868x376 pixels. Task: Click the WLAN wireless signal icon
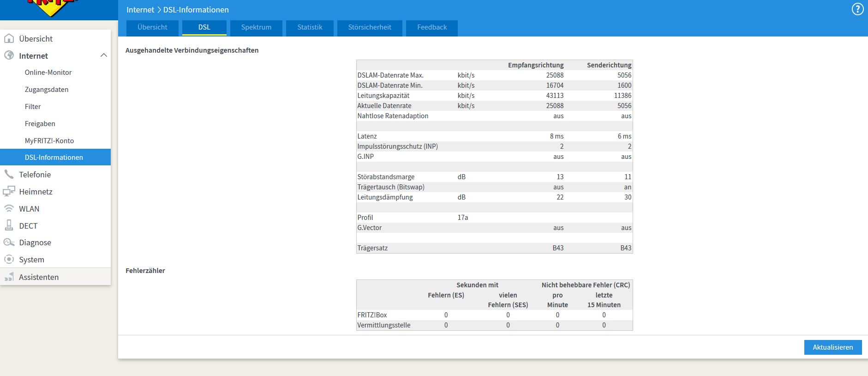tap(9, 208)
